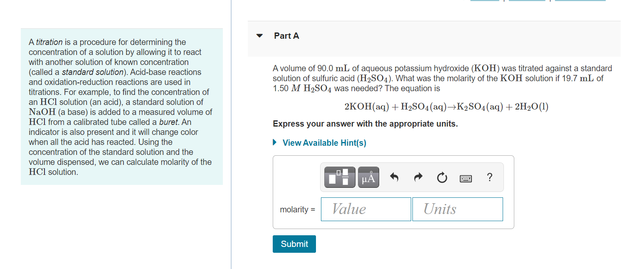Open the μÅ units symbol picker
Image resolution: width=644 pixels, height=269 pixels.
tap(368, 177)
